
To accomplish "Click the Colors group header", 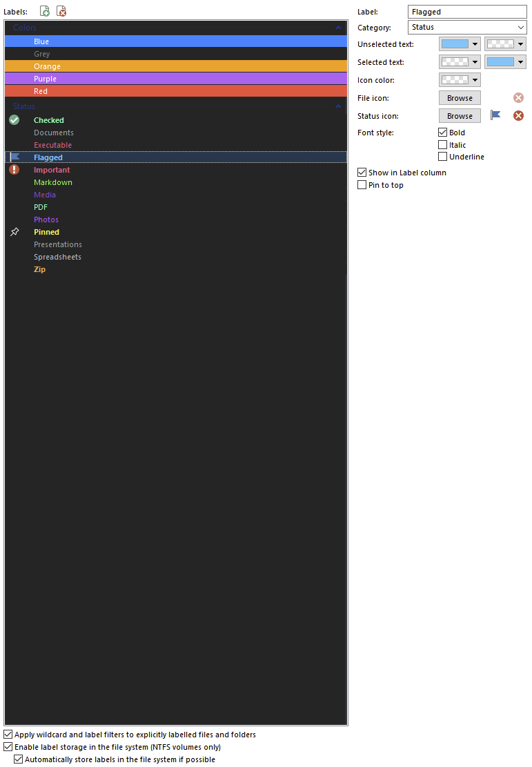I will [x=176, y=28].
